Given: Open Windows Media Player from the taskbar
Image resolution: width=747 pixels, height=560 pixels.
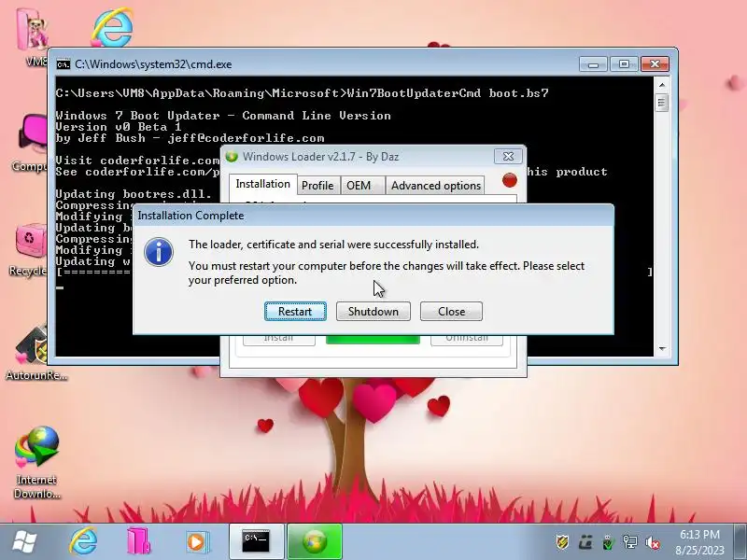Looking at the screenshot, I should pyautogui.click(x=196, y=542).
